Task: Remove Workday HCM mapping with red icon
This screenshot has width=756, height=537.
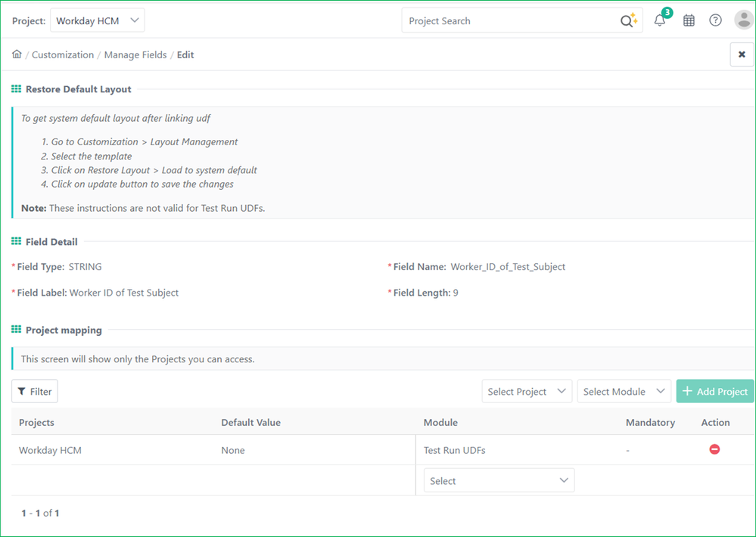Action: pyautogui.click(x=714, y=449)
